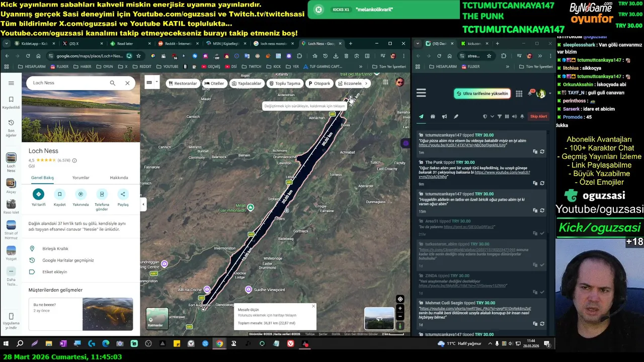
Task: Clear the Loch Ness search with X
Action: [x=127, y=83]
